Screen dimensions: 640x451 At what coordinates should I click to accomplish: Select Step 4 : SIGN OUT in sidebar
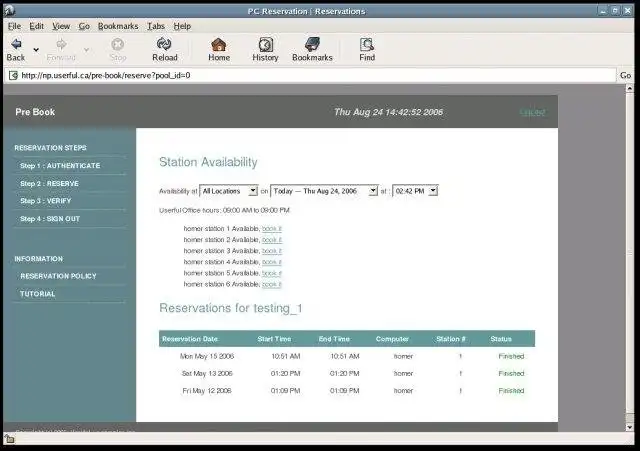click(x=50, y=219)
